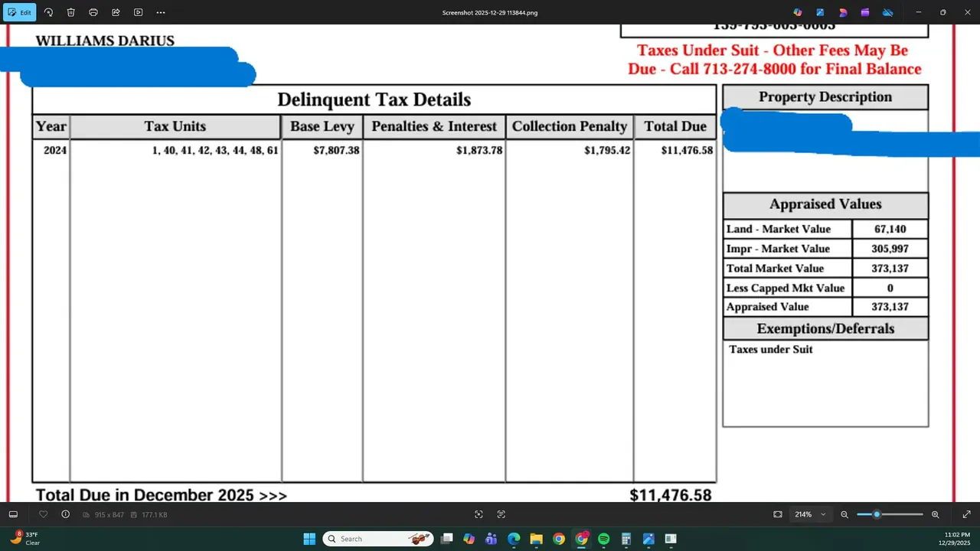Viewport: 980px width, 551px height.
Task: Open Copilot from the taskbar
Action: [469, 539]
